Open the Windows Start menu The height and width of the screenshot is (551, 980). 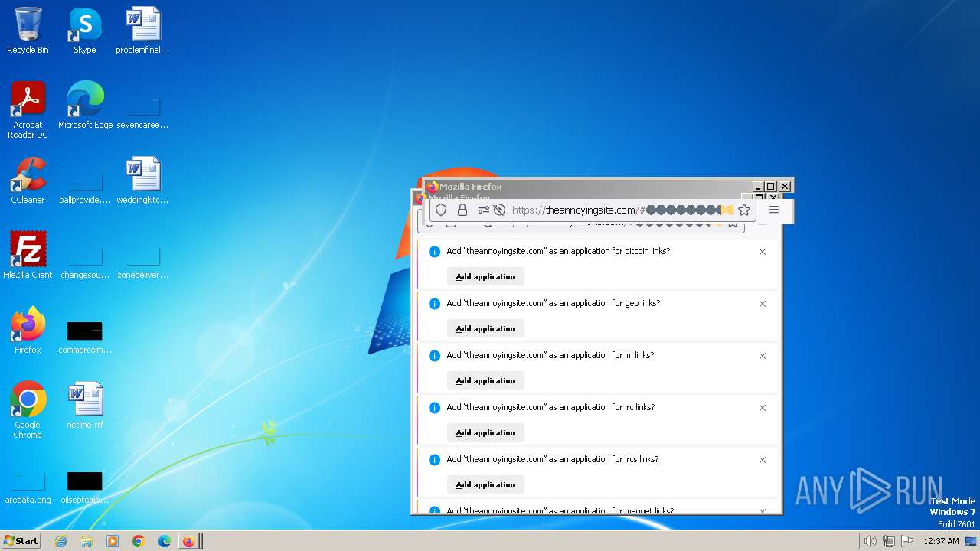pos(21,541)
